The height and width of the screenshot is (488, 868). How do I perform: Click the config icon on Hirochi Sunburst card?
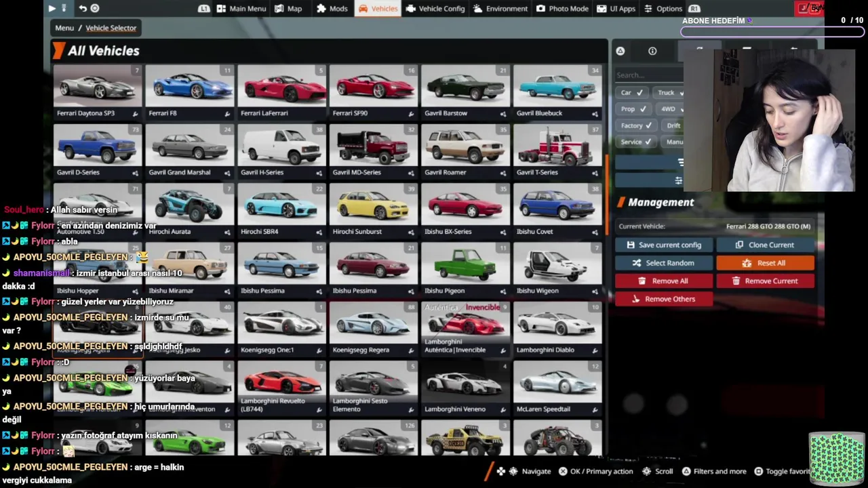tap(411, 232)
